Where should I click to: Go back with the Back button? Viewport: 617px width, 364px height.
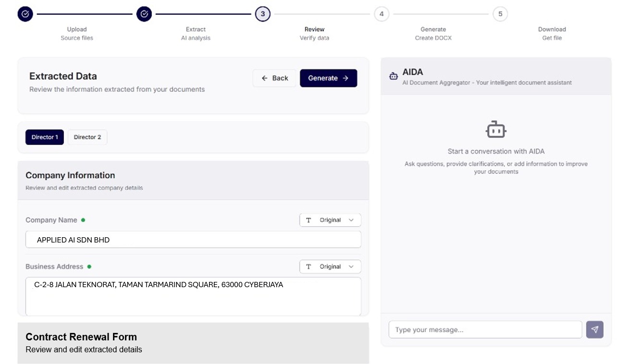(x=275, y=78)
